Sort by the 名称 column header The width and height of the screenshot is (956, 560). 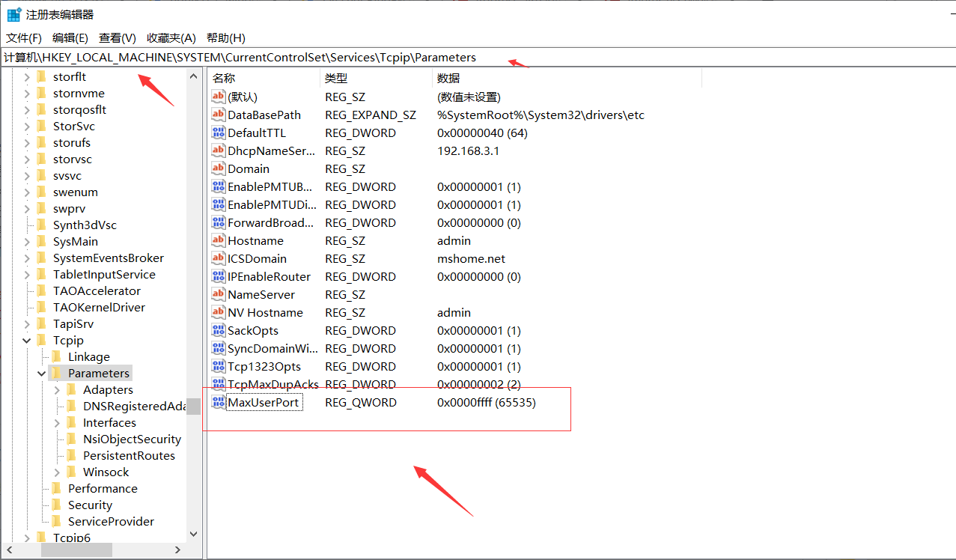[264, 78]
